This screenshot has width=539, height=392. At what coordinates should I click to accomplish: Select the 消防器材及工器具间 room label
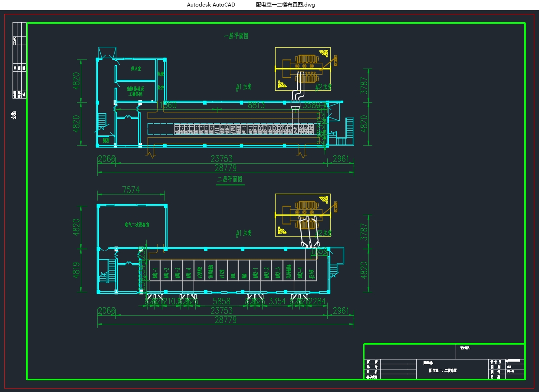[135, 91]
